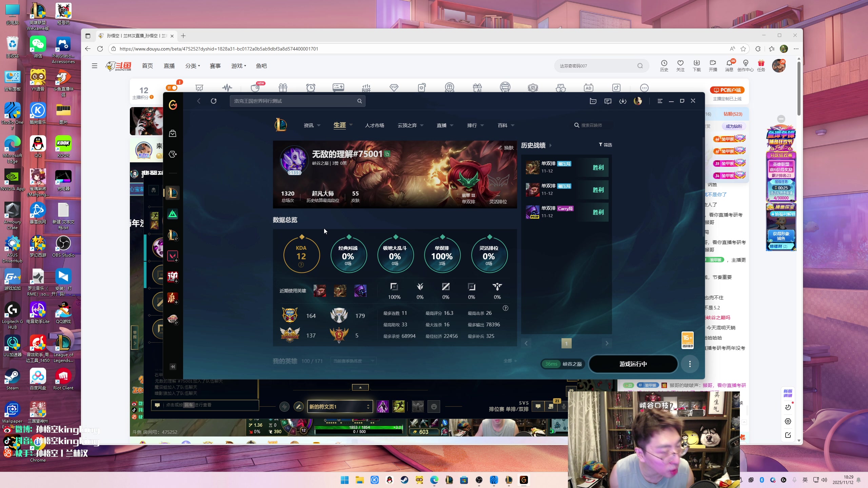Click the browser page vertical scrollbar
Image resolution: width=868 pixels, height=488 pixels.
(799, 88)
